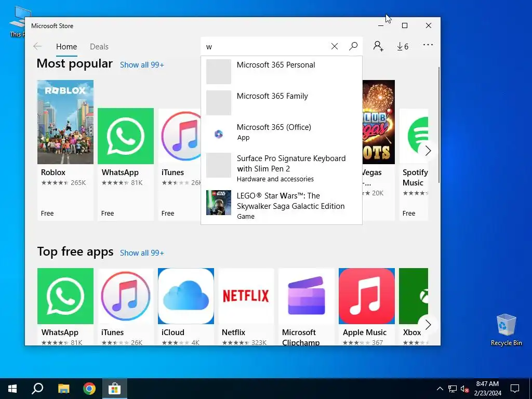Open the clock showing 8:47 AM
This screenshot has width=532, height=399.
(487, 389)
